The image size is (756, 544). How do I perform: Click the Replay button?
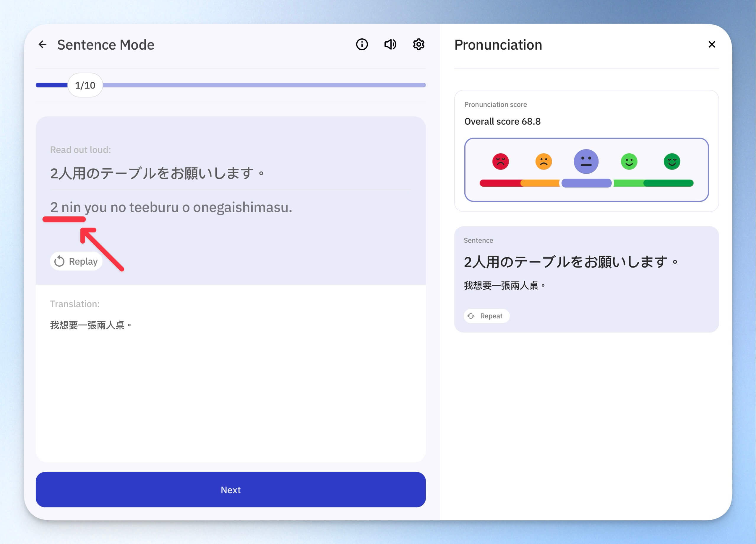tap(76, 261)
